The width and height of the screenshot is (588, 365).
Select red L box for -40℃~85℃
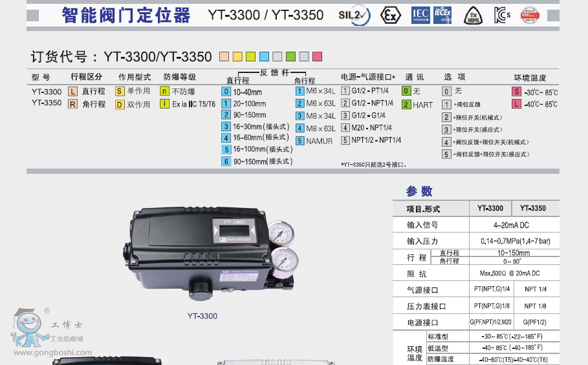[x=517, y=104]
